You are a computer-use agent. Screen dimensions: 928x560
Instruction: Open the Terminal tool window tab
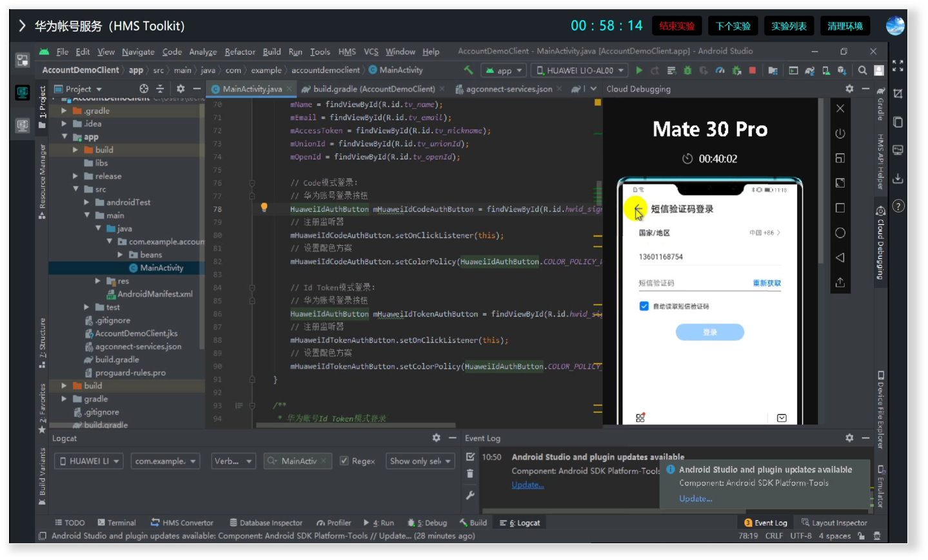(x=117, y=523)
